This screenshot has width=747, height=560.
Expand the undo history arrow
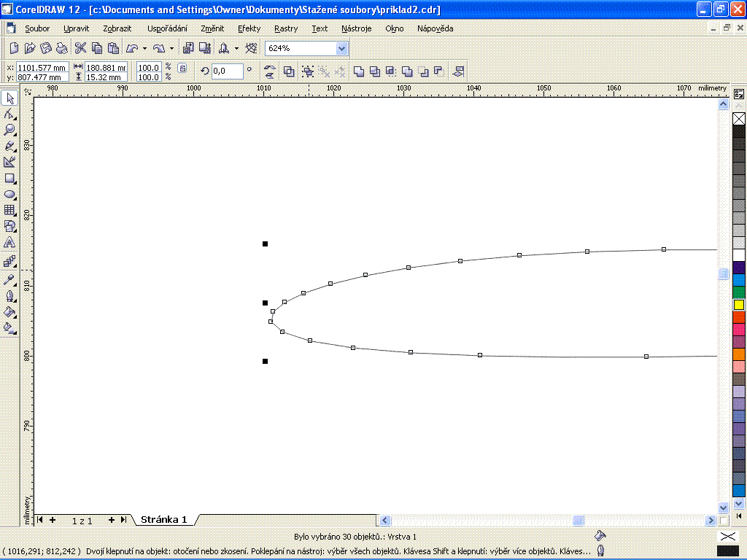click(144, 48)
